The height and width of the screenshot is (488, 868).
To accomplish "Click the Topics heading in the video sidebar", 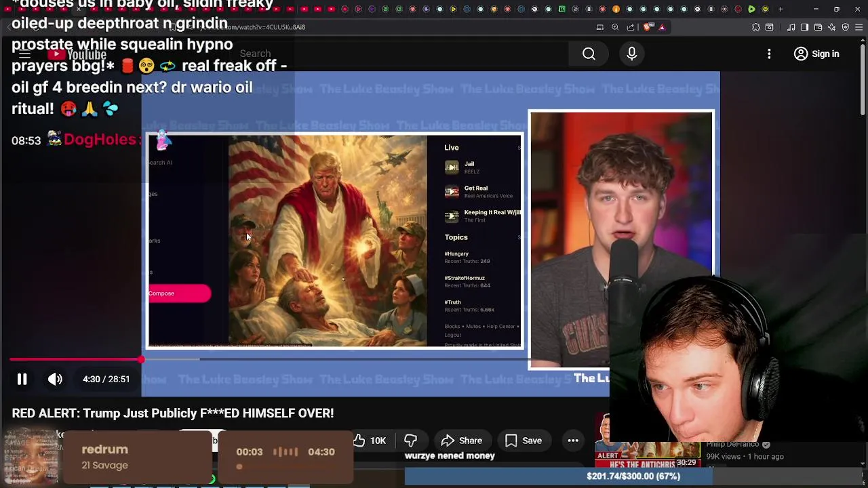I will pos(456,237).
